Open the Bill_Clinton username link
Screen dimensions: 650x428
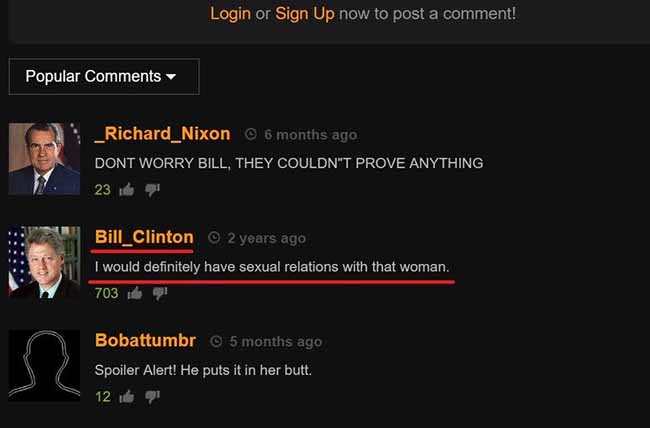[x=144, y=237]
